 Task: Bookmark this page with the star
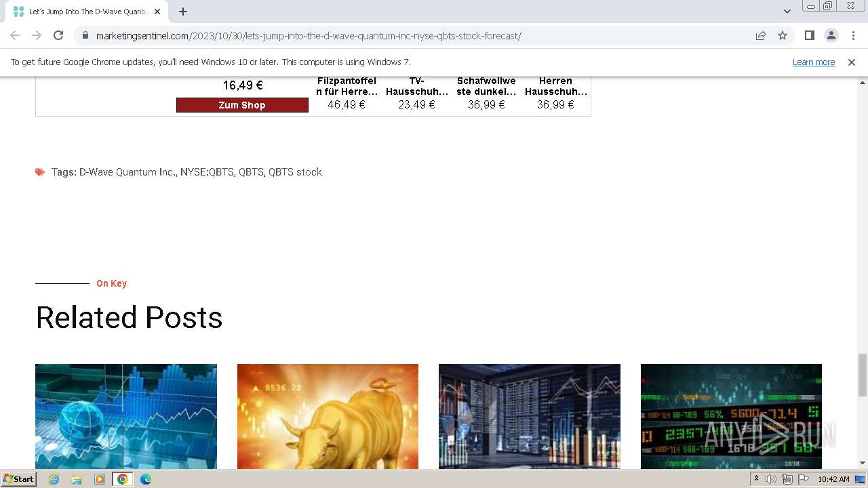coord(783,35)
